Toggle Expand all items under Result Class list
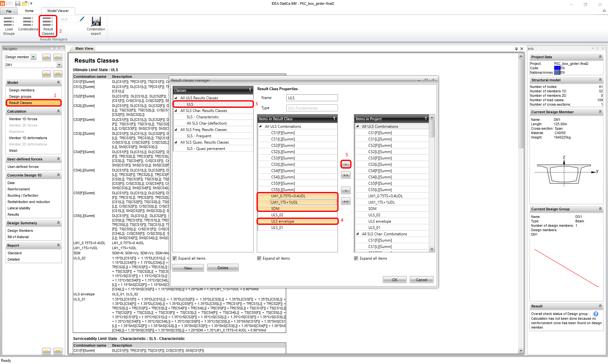Screen dimensions: 608x364 [259, 258]
